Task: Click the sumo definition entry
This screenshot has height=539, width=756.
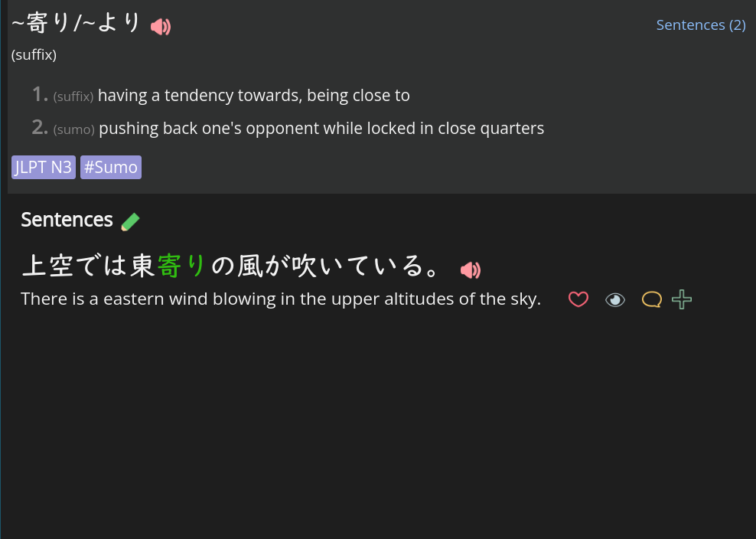Action: click(298, 128)
